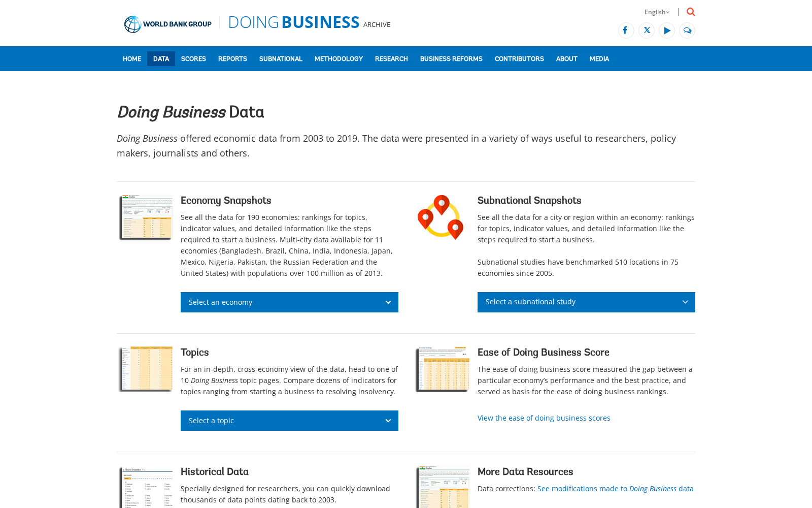
Task: Open the Select a subnational study dropdown
Action: coord(586,302)
